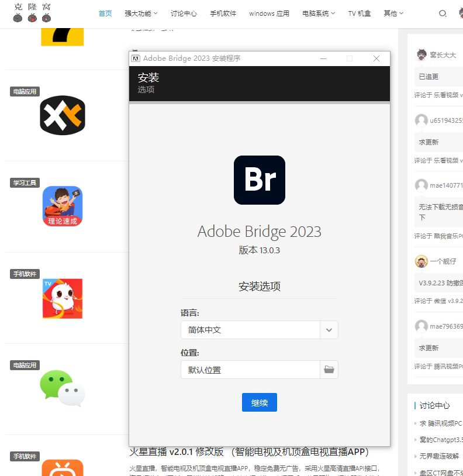Open the 无法下载无损音 comment
This screenshot has width=463, height=476.
pyautogui.click(x=441, y=212)
